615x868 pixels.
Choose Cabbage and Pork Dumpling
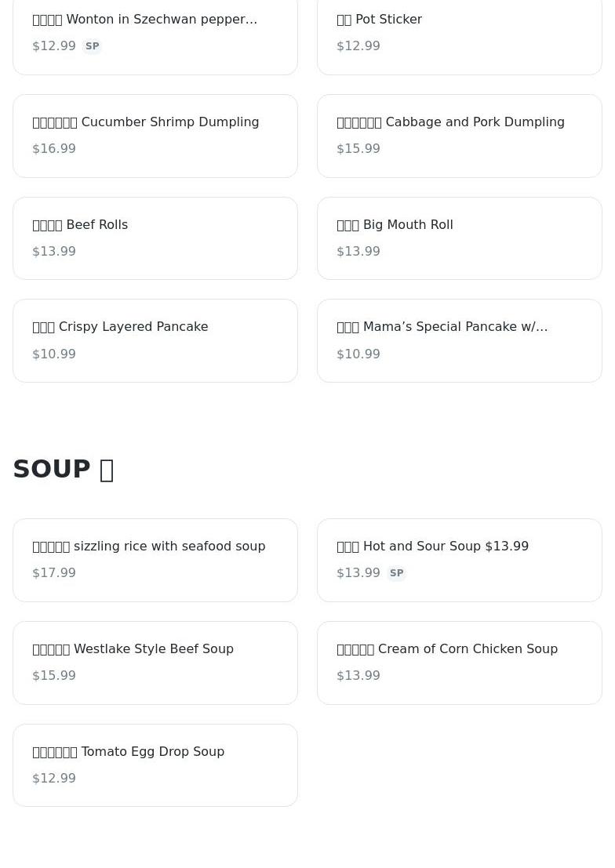[460, 136]
